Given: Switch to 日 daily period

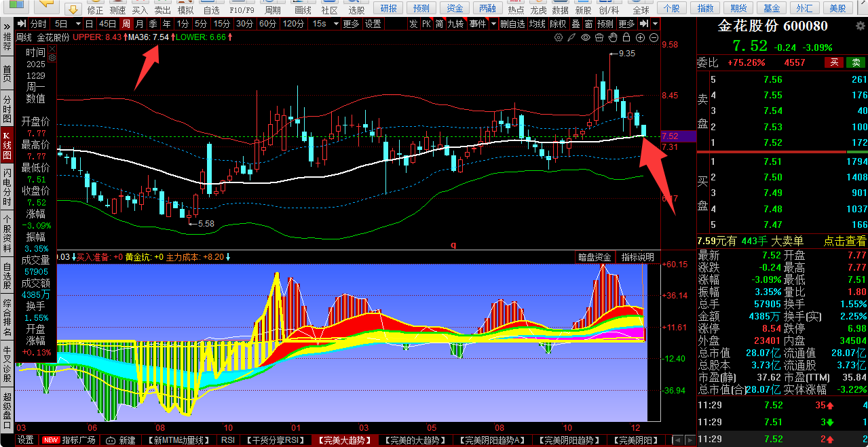Looking at the screenshot, I should tap(89, 24).
